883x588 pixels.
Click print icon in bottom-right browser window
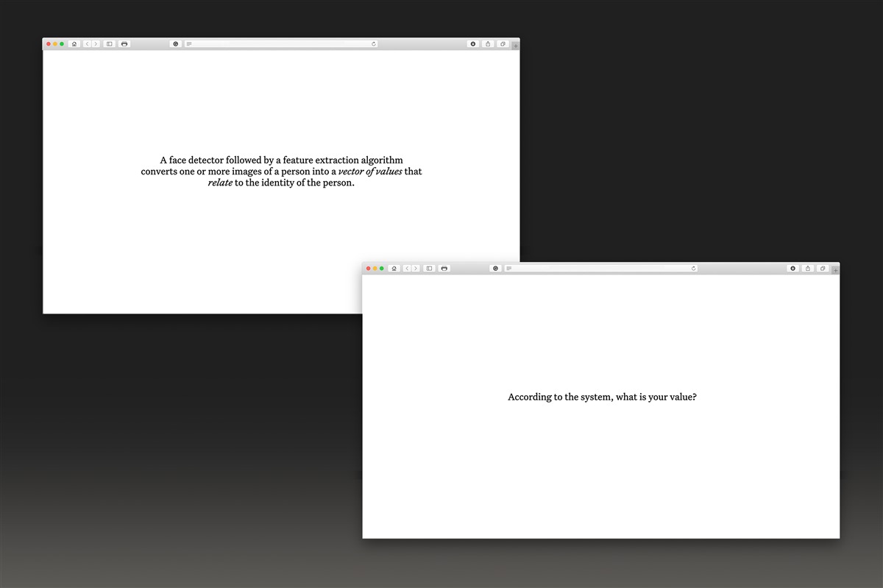(444, 269)
